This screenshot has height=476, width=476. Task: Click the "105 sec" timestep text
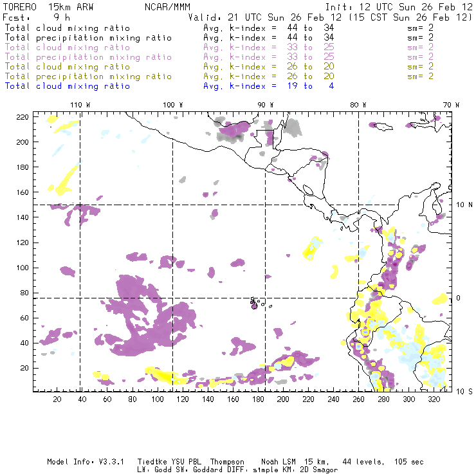pos(408,462)
